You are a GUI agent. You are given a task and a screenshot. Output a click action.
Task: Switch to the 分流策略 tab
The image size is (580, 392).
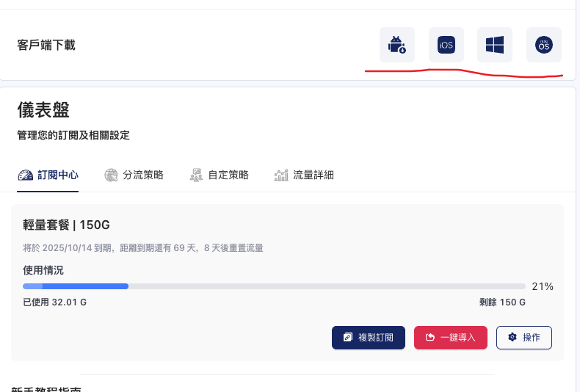pyautogui.click(x=134, y=175)
